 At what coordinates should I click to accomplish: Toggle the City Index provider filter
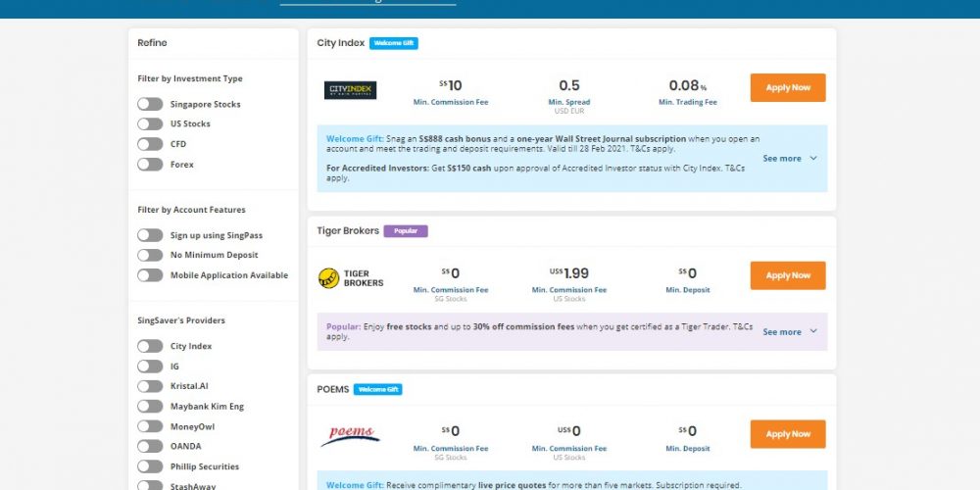point(150,346)
